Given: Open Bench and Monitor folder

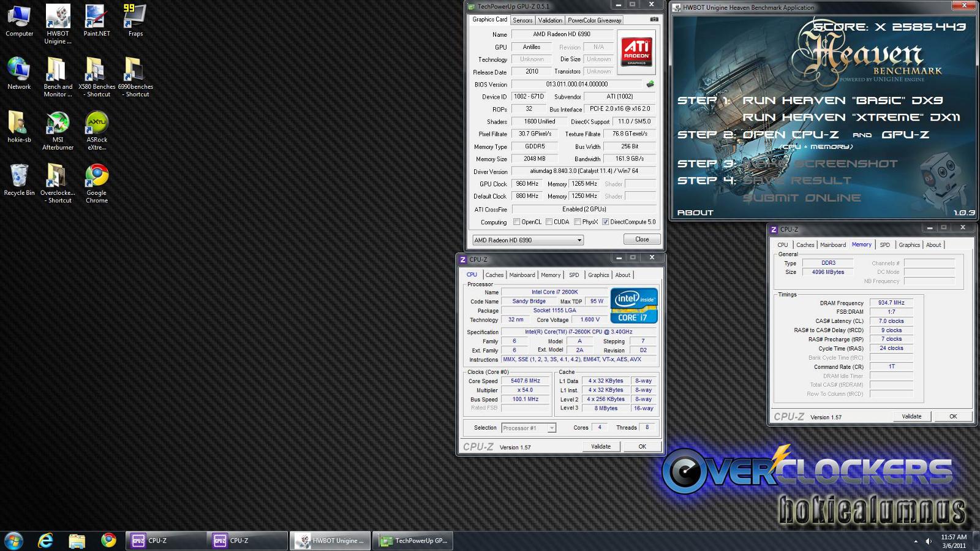Looking at the screenshot, I should click(x=58, y=77).
